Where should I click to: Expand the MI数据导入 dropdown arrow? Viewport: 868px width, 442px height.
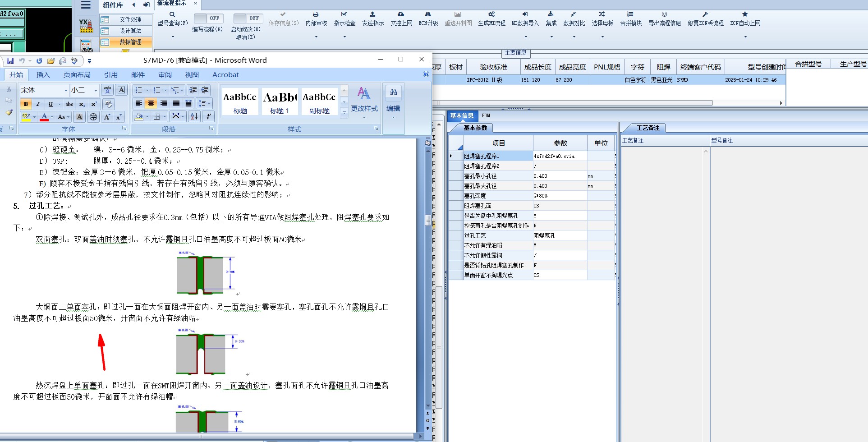(x=525, y=37)
